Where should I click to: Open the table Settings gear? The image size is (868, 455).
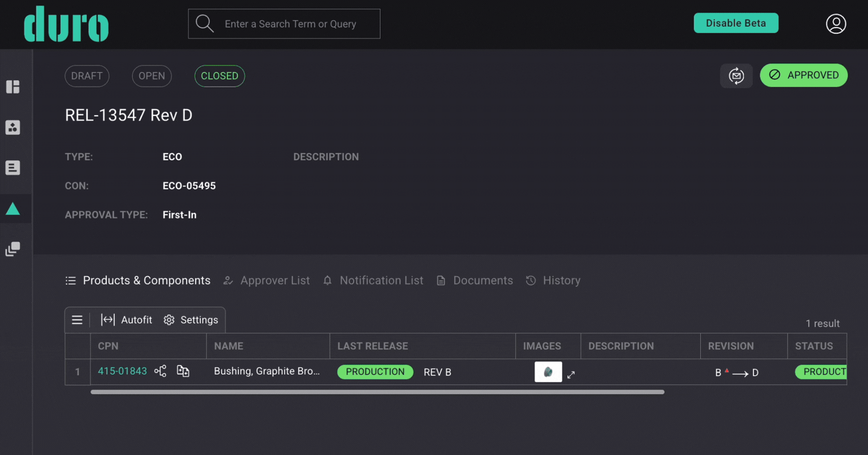191,320
